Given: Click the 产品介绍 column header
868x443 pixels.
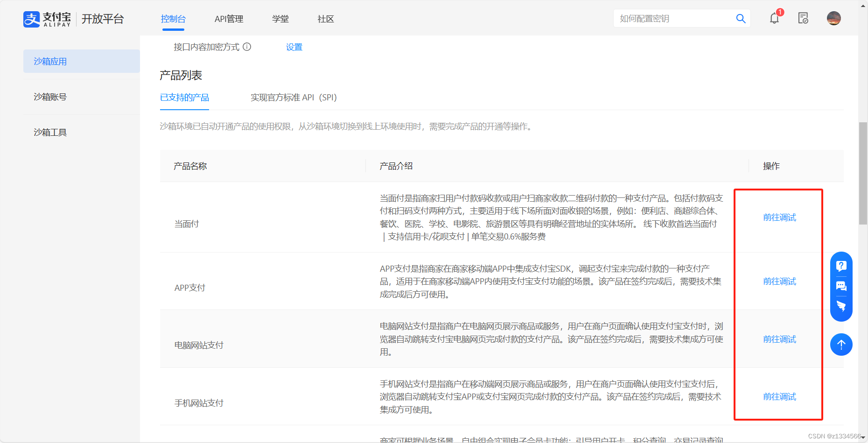Looking at the screenshot, I should coord(396,166).
